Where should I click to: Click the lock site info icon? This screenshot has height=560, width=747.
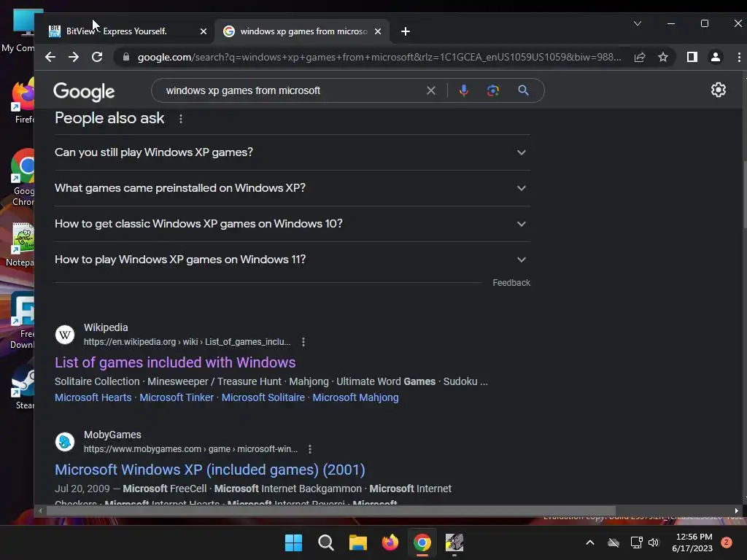tap(125, 57)
